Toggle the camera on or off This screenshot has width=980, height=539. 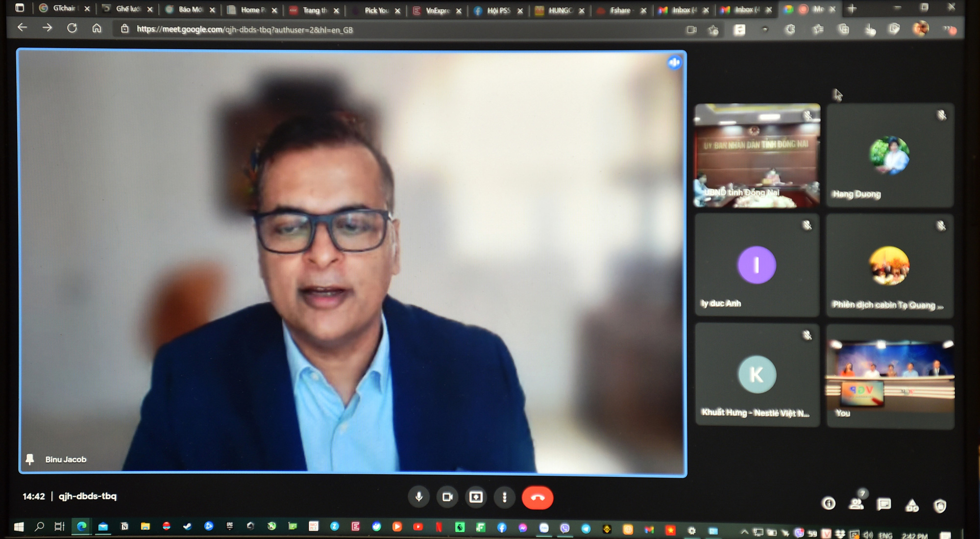tap(447, 497)
